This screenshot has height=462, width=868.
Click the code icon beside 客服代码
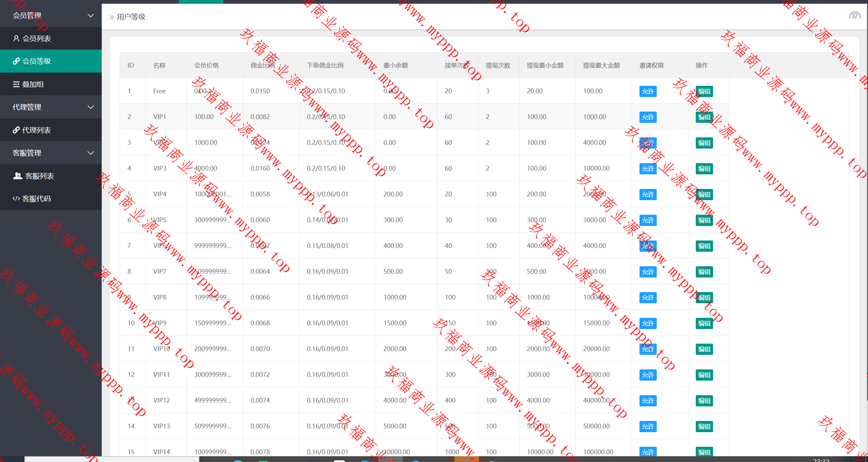point(16,199)
